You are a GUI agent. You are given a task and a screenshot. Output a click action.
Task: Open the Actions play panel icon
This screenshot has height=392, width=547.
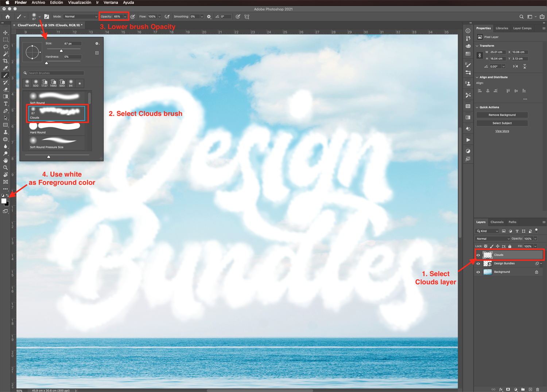[x=468, y=140]
